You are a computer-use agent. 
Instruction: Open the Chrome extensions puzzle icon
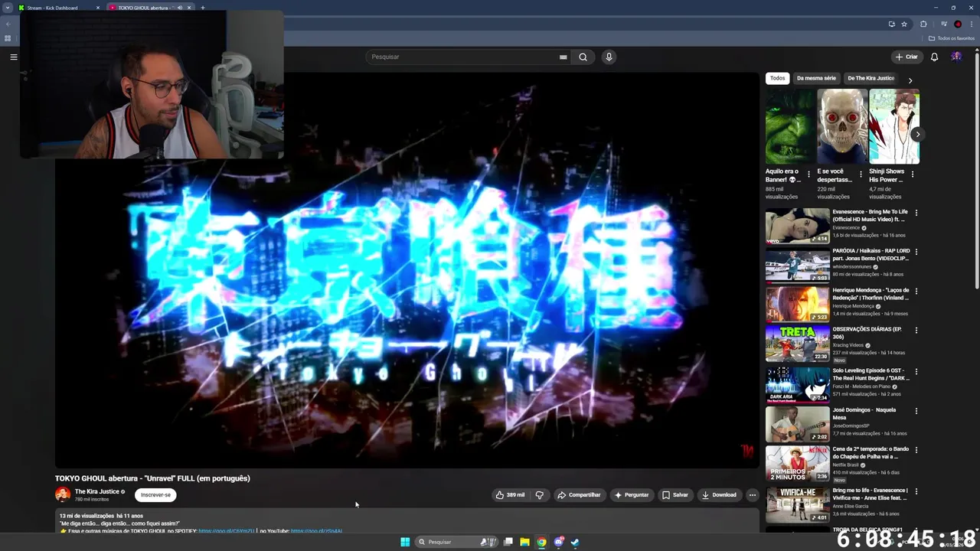pos(923,24)
